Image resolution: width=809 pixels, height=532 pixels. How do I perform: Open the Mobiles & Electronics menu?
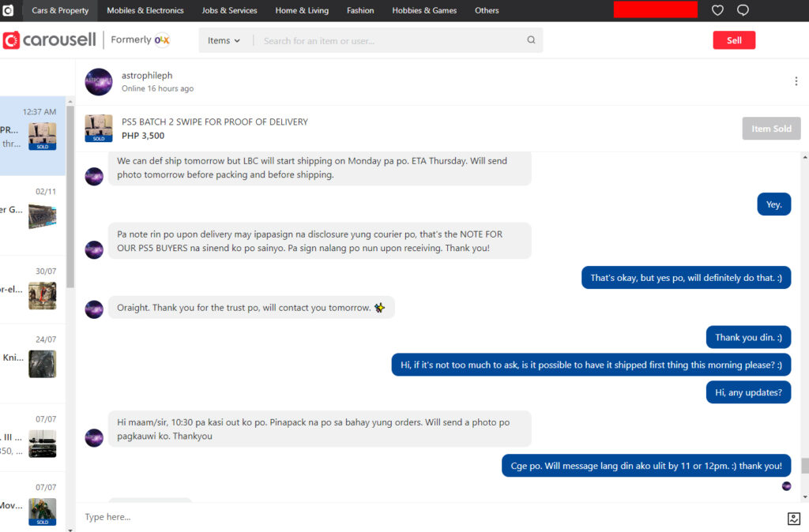point(145,10)
